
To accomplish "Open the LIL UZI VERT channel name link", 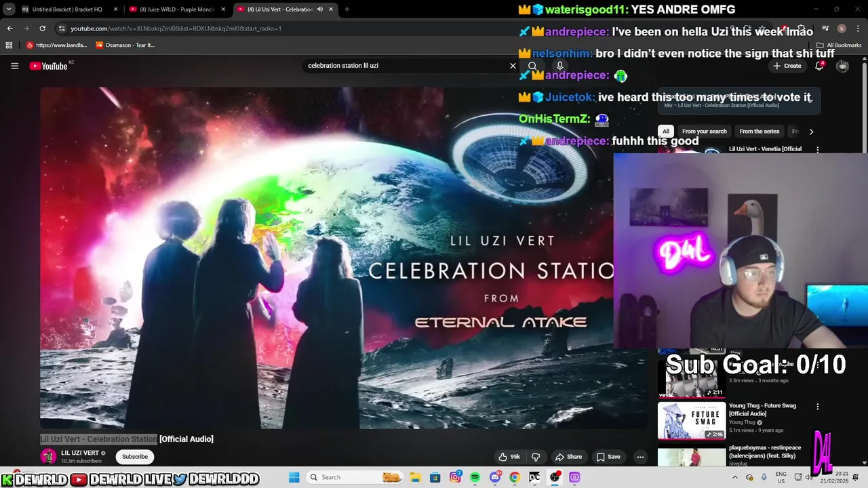I will point(80,453).
